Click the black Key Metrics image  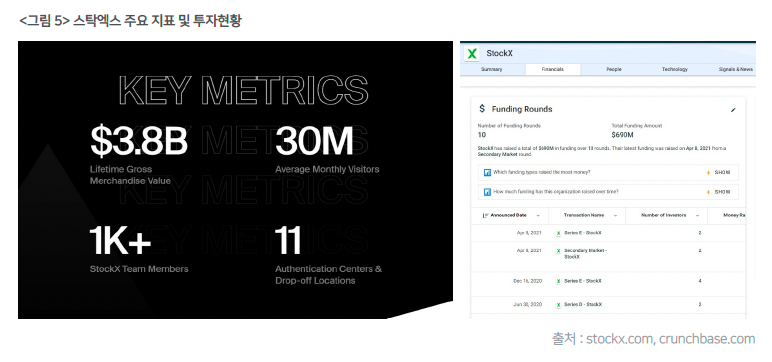coord(235,180)
